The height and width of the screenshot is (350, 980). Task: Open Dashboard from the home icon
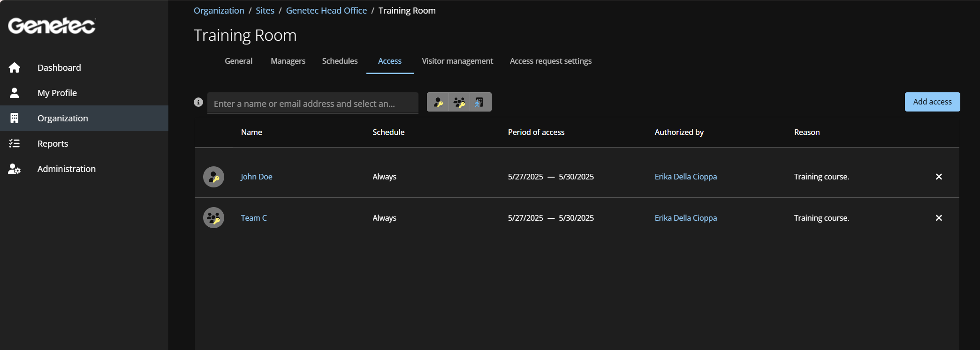click(15, 67)
